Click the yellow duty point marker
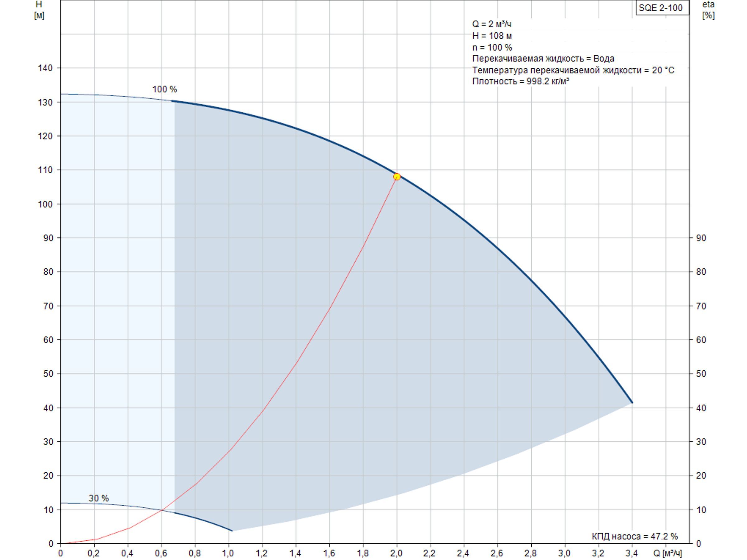 point(397,176)
